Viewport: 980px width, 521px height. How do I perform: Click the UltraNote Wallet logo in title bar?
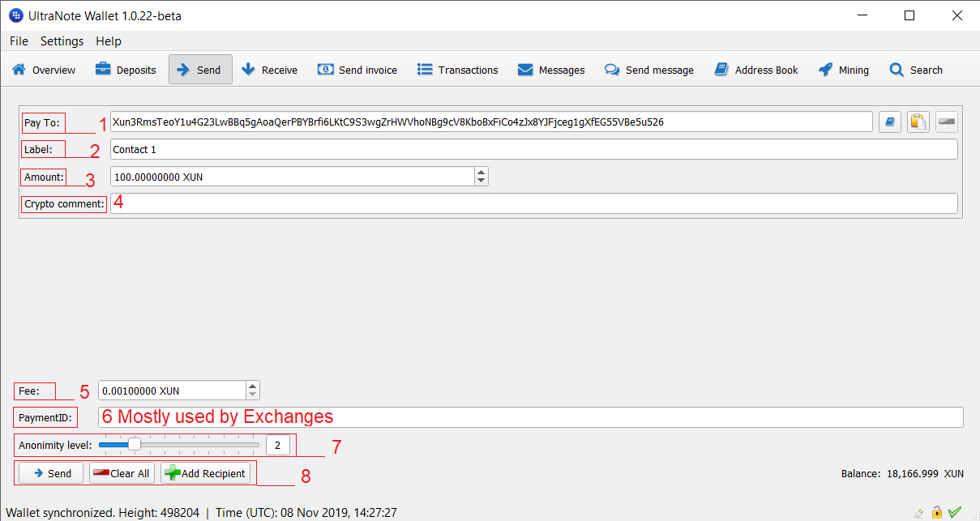15,15
